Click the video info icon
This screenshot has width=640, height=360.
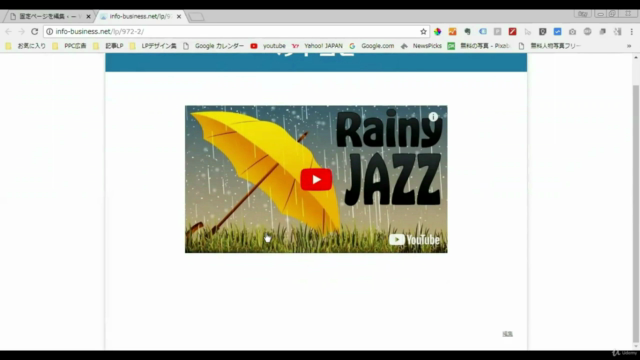[433, 117]
